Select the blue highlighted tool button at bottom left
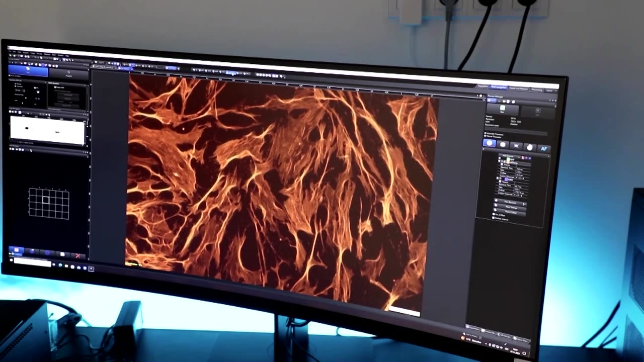Viewport: 644px width, 362px height. [x=16, y=250]
